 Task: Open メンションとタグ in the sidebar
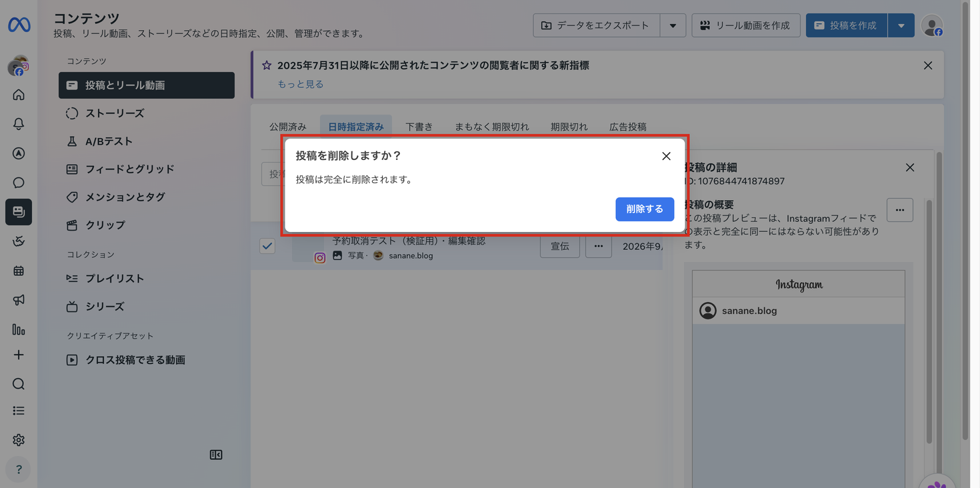[147, 197]
